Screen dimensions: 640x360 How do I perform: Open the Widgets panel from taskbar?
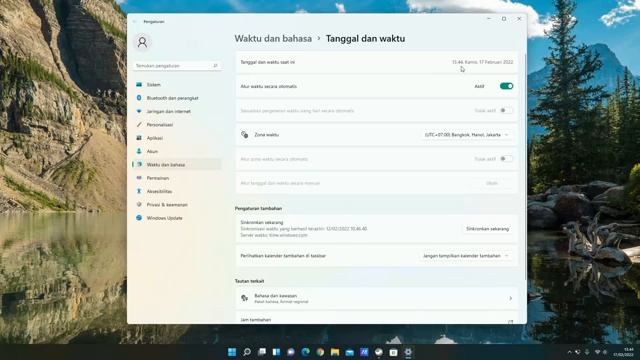tap(276, 352)
